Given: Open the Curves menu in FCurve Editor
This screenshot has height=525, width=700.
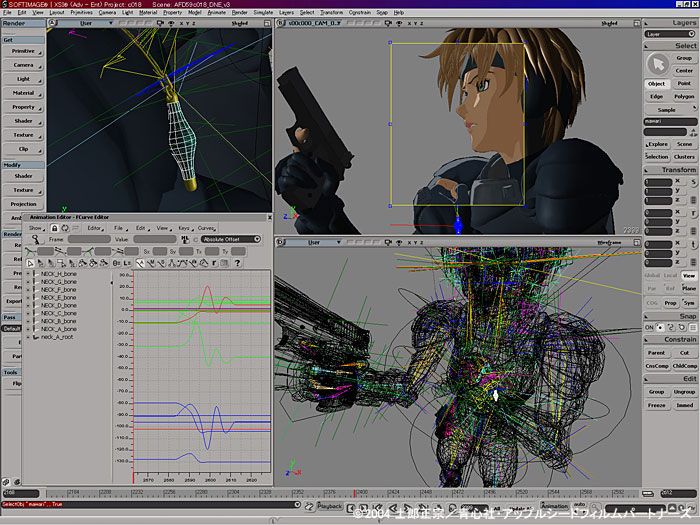Looking at the screenshot, I should [207, 228].
